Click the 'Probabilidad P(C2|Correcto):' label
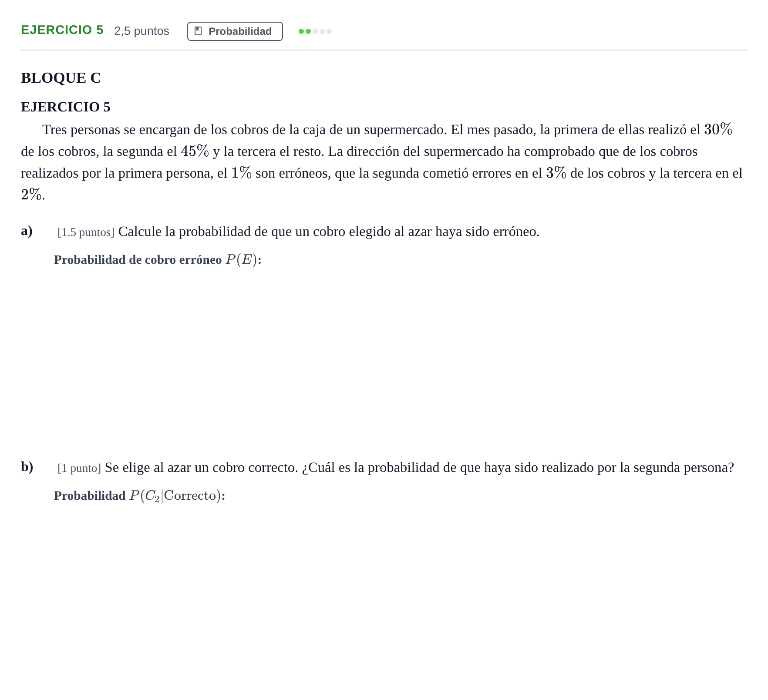Screen dimensions: 768x700 (140, 496)
